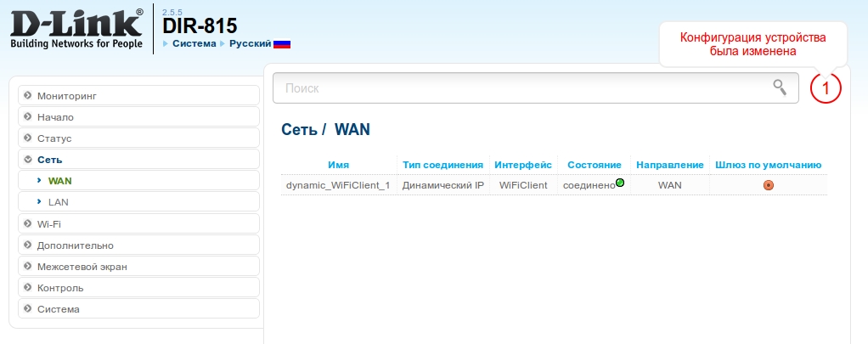Select the LAN submenu item
This screenshot has width=868, height=344.
pos(59,201)
